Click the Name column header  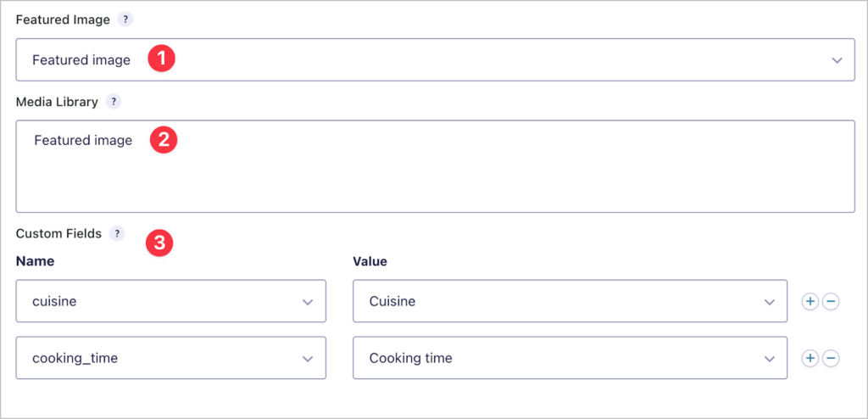pos(35,261)
